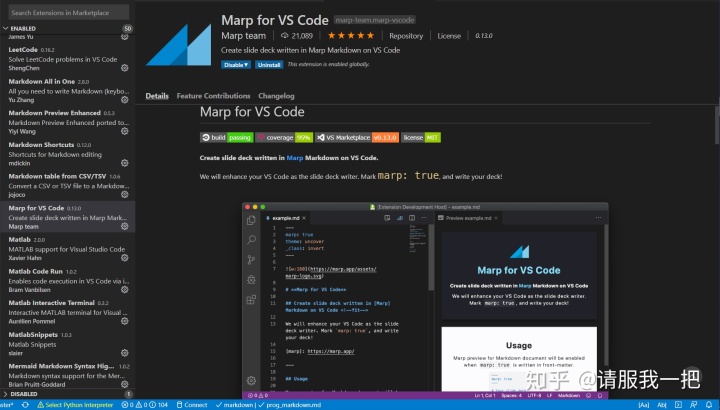Open the gear menu for Mermaid Markdown Syntax Highlighting
This screenshot has width=720, height=410.
124,384
